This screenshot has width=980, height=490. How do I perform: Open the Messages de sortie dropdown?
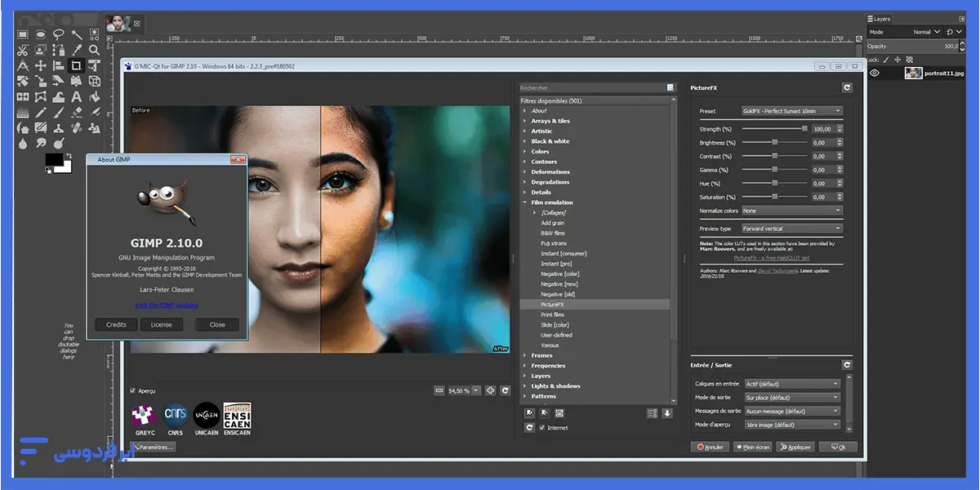[792, 411]
